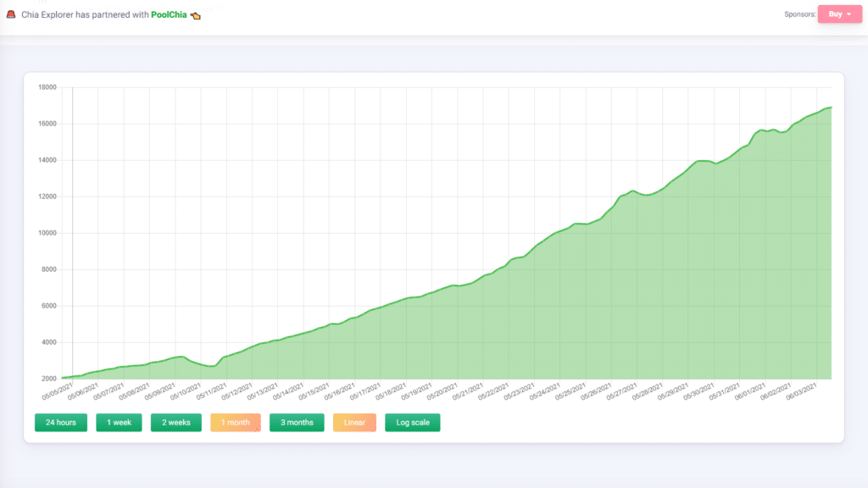Click the 05/27/2021 x-axis date label
Image resolution: width=868 pixels, height=488 pixels.
(x=621, y=391)
